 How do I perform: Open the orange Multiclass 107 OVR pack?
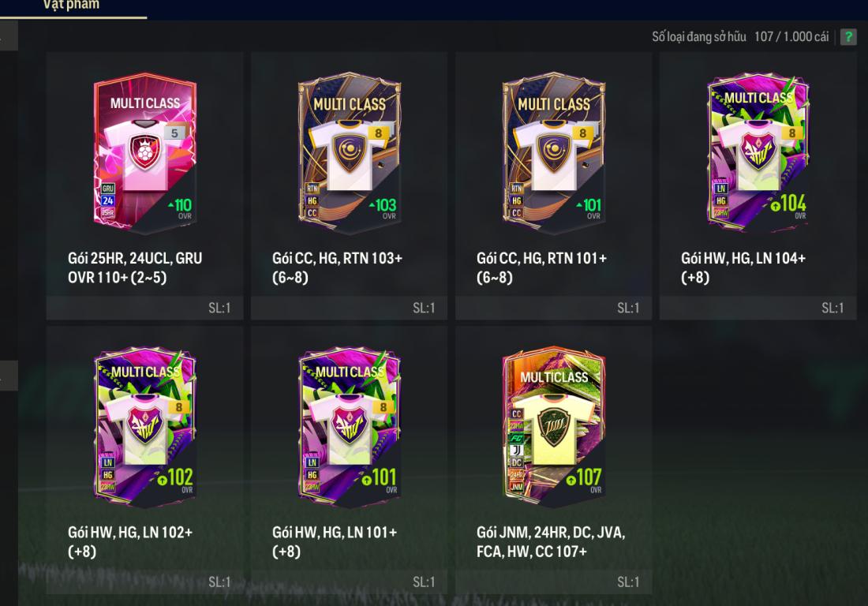pyautogui.click(x=554, y=427)
